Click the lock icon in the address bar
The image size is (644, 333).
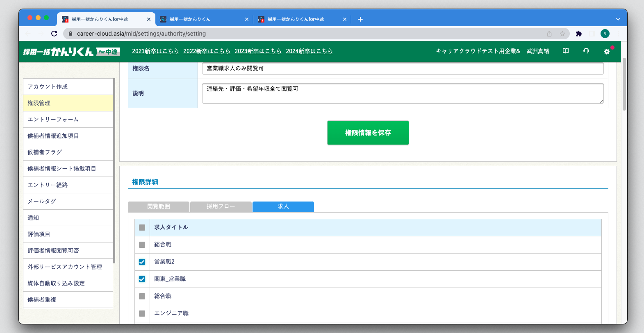click(71, 34)
